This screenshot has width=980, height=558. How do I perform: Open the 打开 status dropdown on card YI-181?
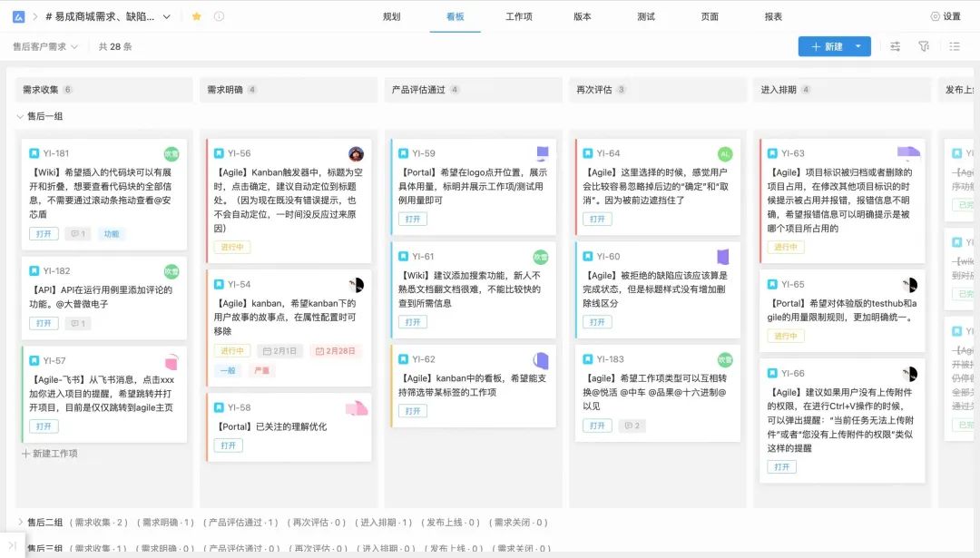44,234
